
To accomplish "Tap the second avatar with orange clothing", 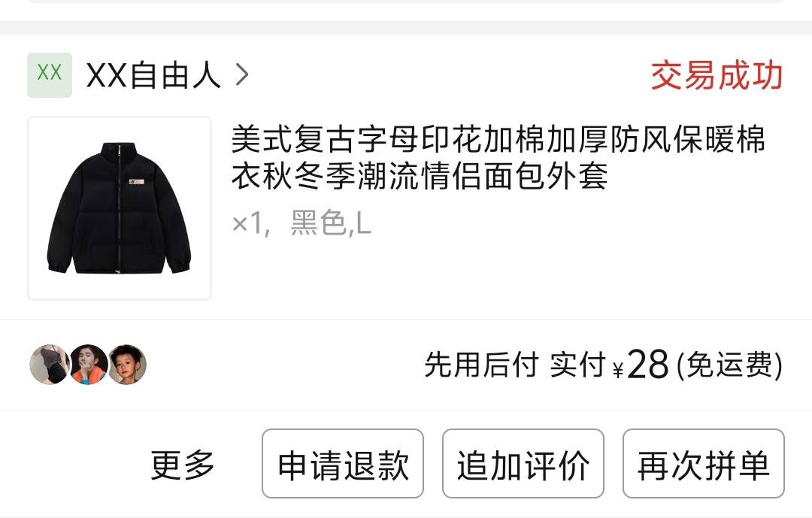I will click(89, 365).
